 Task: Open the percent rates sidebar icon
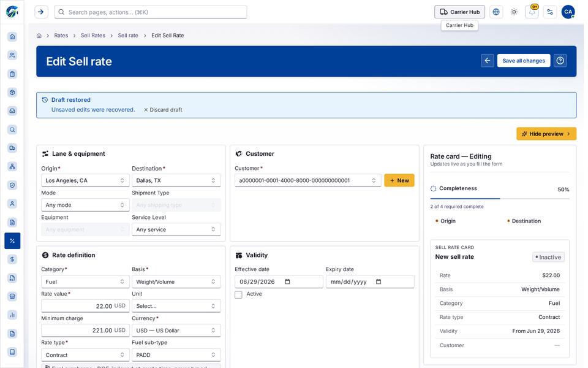pyautogui.click(x=12, y=240)
